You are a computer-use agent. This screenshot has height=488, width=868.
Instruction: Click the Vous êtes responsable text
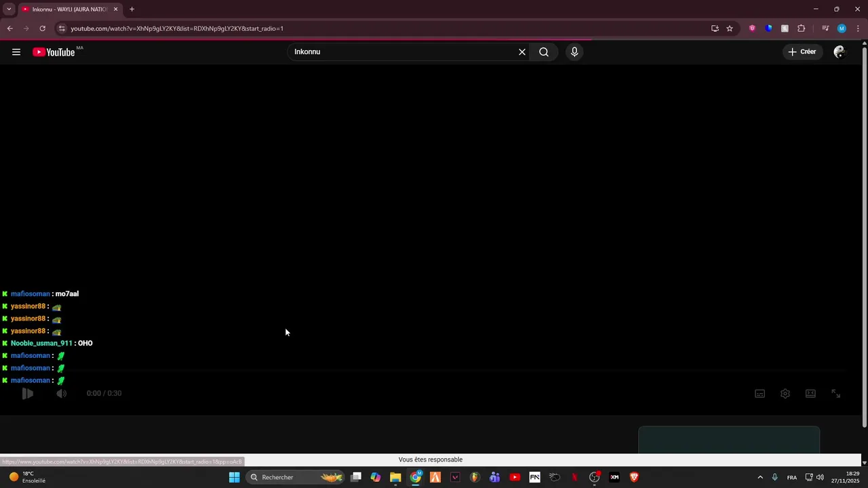(x=431, y=460)
